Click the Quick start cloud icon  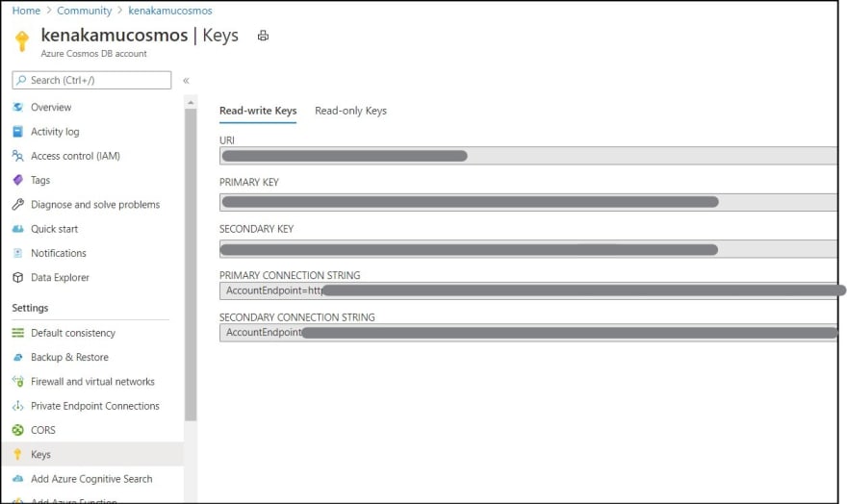click(18, 229)
